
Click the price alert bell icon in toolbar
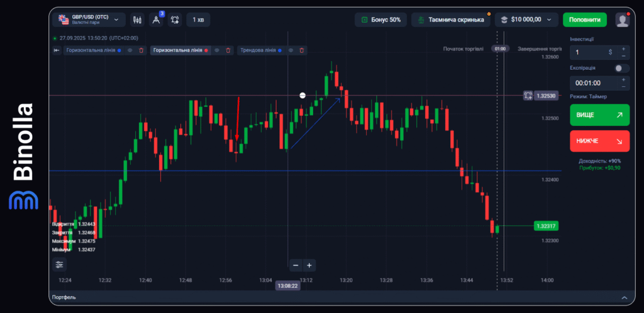click(175, 20)
